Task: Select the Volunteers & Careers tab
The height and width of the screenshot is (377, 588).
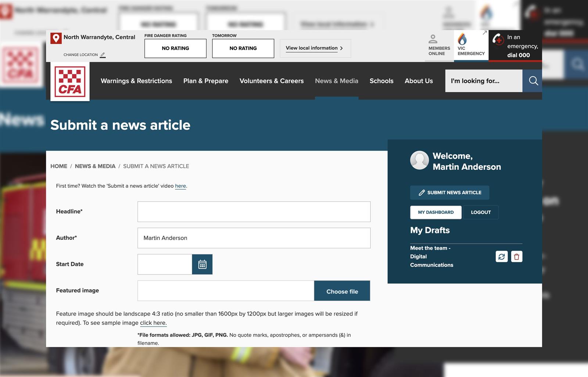Action: click(x=272, y=81)
